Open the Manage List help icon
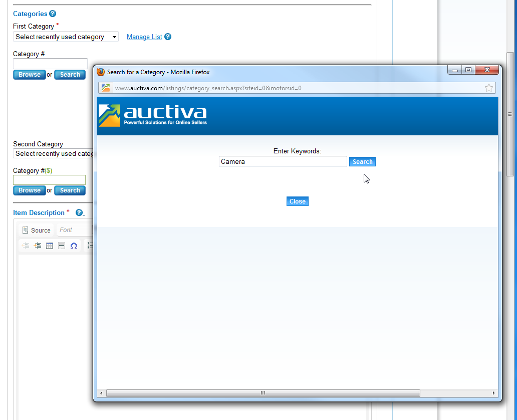This screenshot has height=420, width=517. pos(168,37)
